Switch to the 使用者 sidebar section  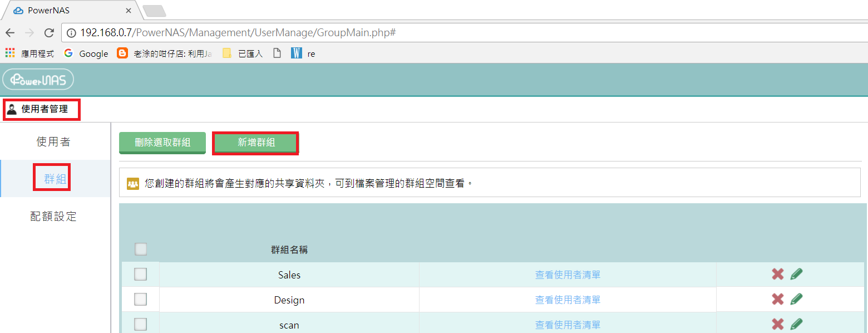point(53,141)
